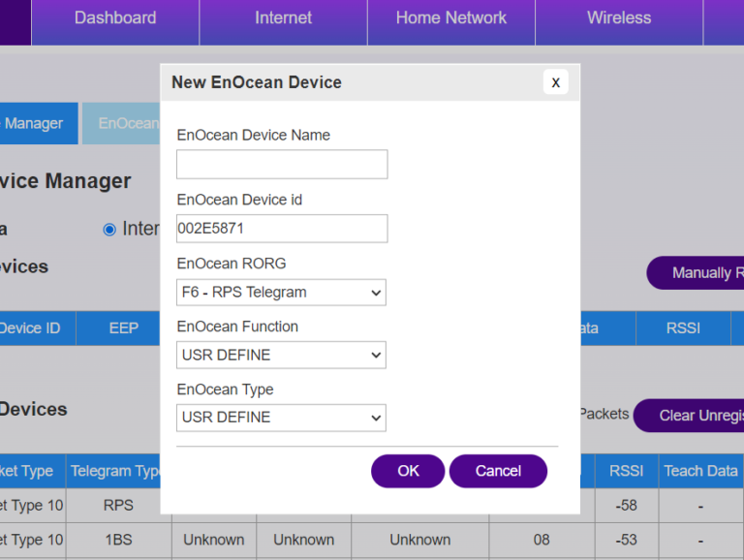Click the Clear Unregistered button
The height and width of the screenshot is (560, 744).
pos(690,416)
